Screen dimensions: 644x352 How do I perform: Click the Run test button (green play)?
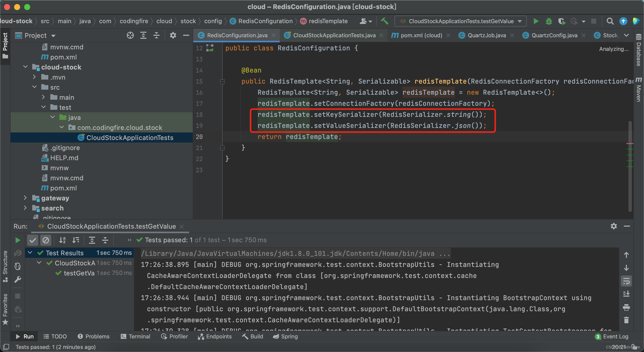(x=17, y=240)
